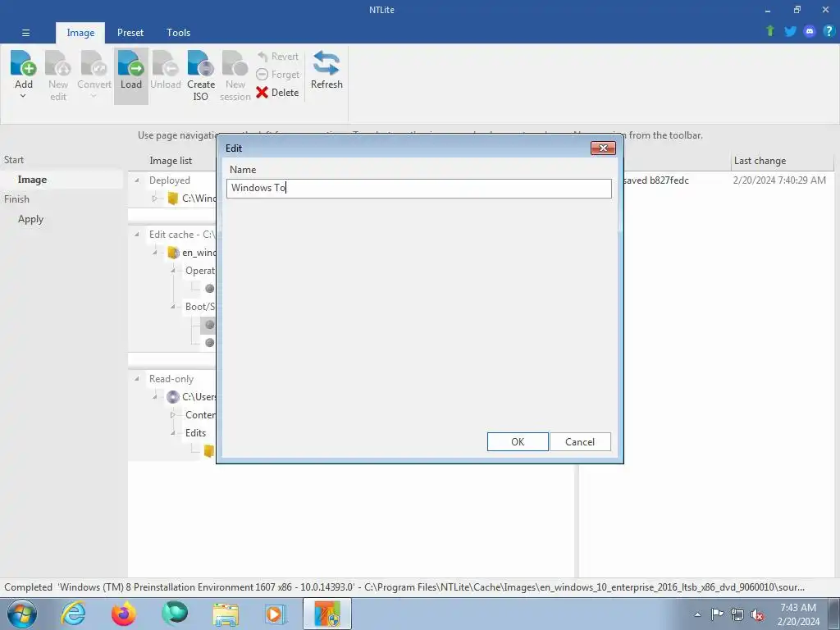840x630 pixels.
Task: Open the taskbar clock showing 7:43 AM
Action: (x=798, y=614)
